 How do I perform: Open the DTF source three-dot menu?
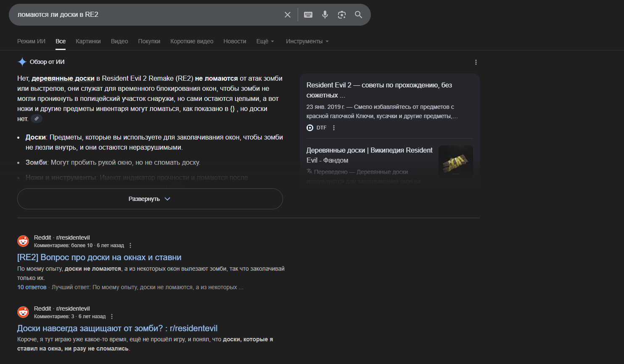334,128
